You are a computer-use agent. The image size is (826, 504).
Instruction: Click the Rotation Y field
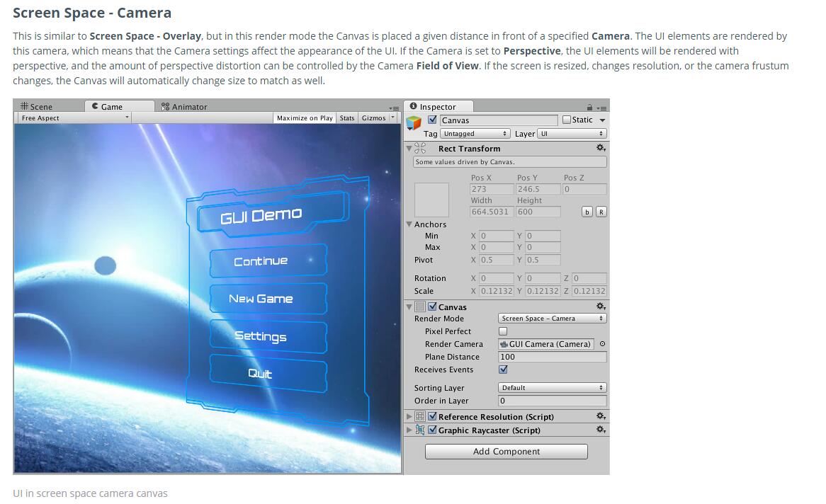[543, 278]
